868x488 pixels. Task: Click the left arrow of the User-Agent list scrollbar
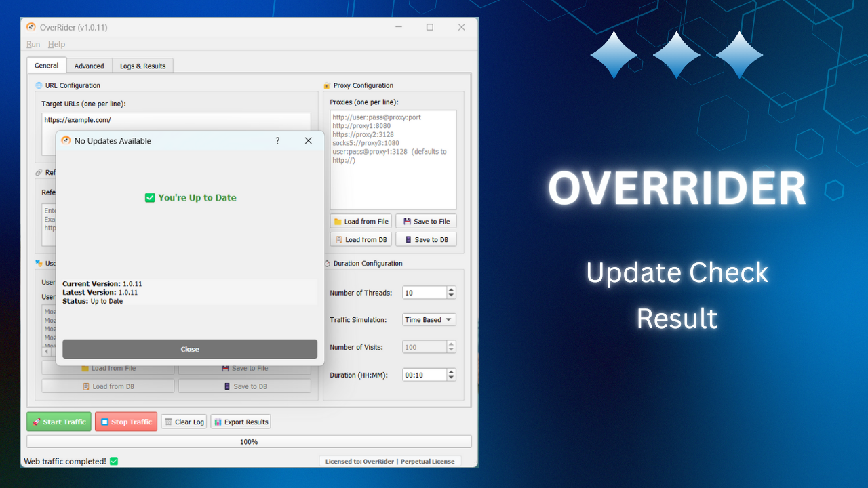[46, 352]
